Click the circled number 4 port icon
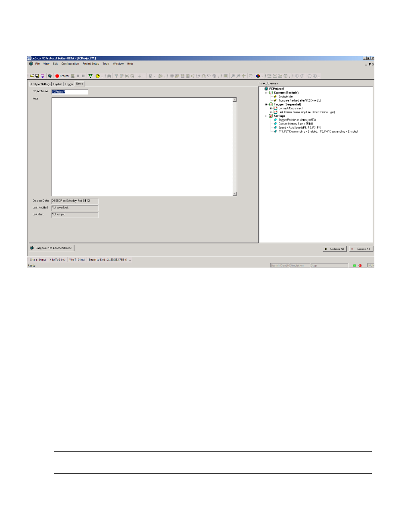Viewport: 411px width, 532px height. pos(315,76)
